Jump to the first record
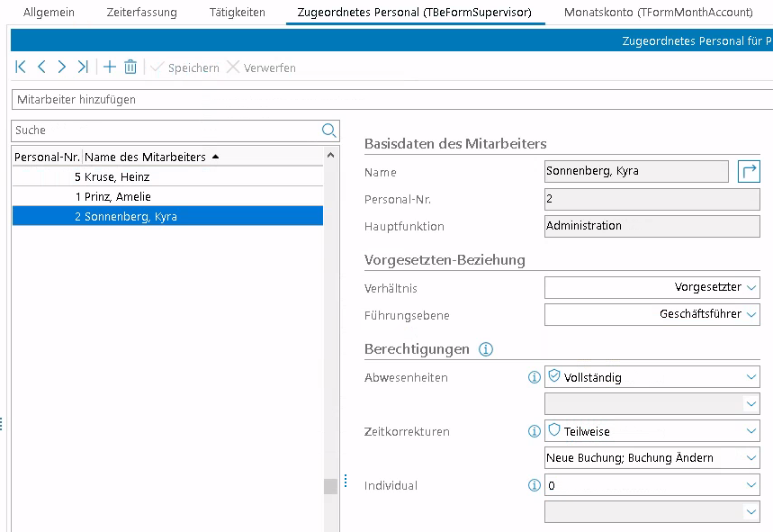The width and height of the screenshot is (773, 532). pos(21,68)
